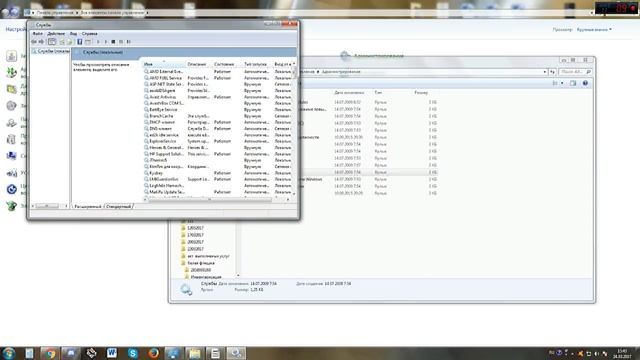Select Службы (локальные) node in console tree
This screenshot has width=640, height=360.
pos(51,51)
